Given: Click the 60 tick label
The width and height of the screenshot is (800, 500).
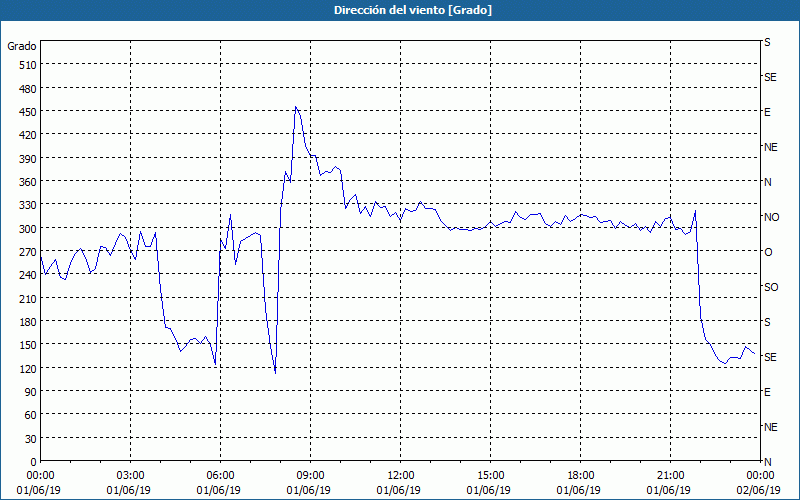Looking at the screenshot, I should point(31,415).
